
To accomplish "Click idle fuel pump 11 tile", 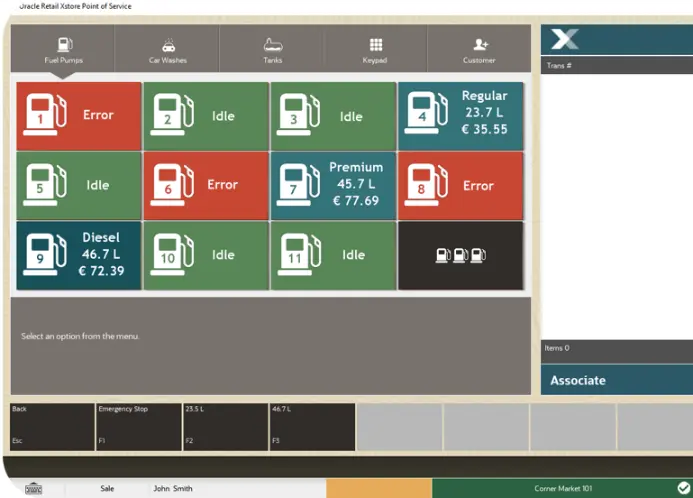I will coord(333,256).
